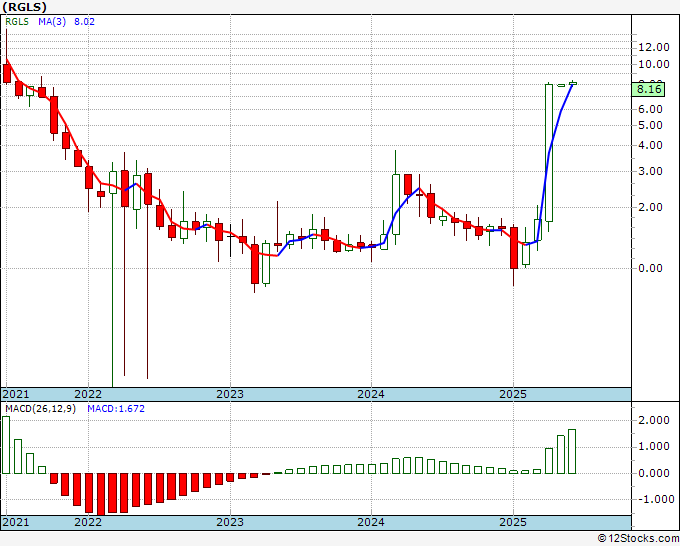Click 2022 on the price chart timeline
This screenshot has width=680, height=546.
[88, 394]
